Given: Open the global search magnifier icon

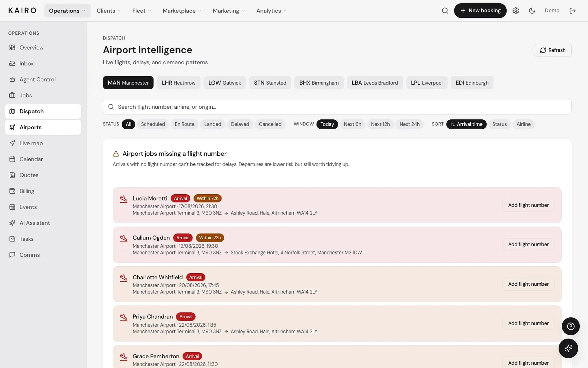Looking at the screenshot, I should (x=445, y=11).
